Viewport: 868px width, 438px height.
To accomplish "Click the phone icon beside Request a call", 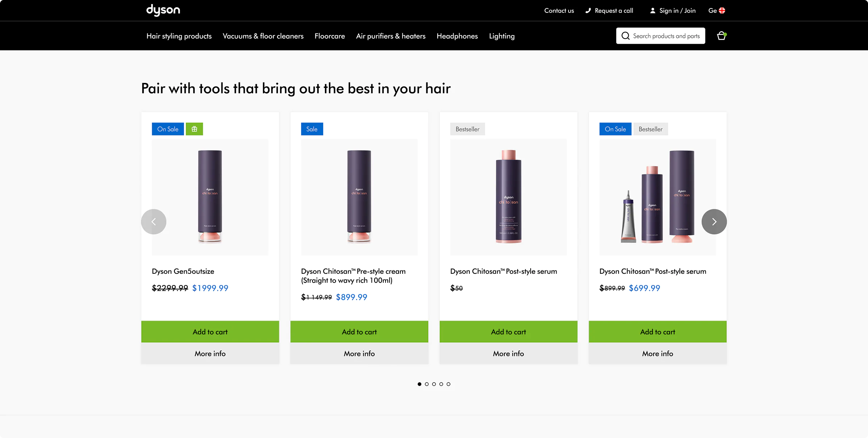I will click(x=588, y=11).
